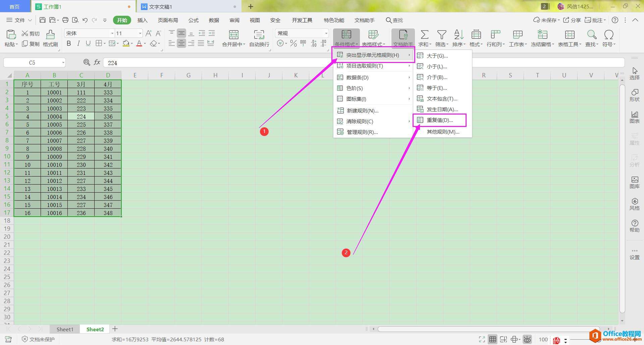Click the Merge and Center (合并居中) icon

pyautogui.click(x=233, y=34)
